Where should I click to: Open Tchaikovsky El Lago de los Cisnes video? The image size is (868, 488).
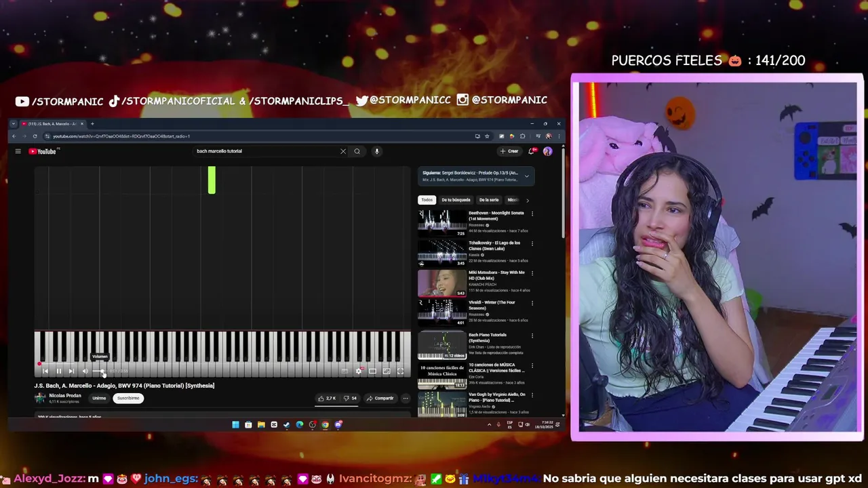(x=476, y=252)
